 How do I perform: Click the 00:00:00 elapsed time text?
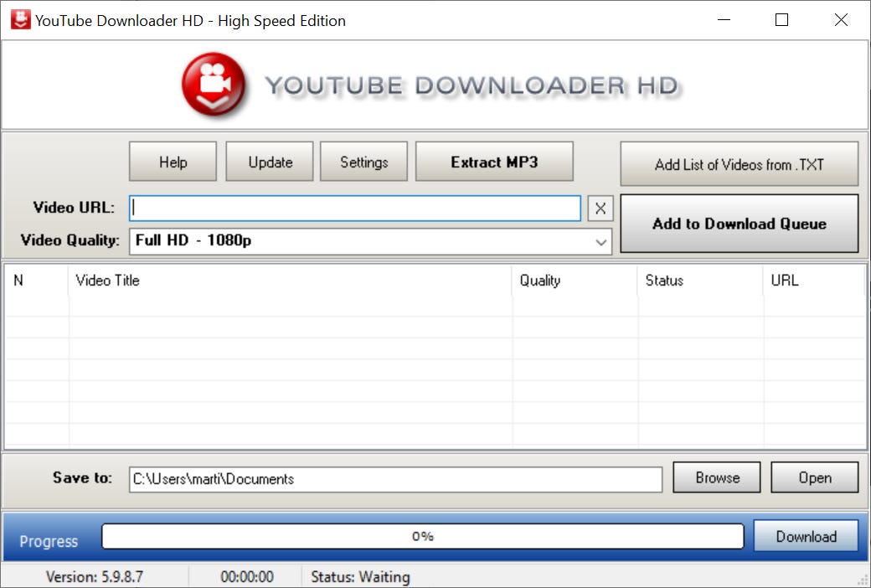coord(247,577)
